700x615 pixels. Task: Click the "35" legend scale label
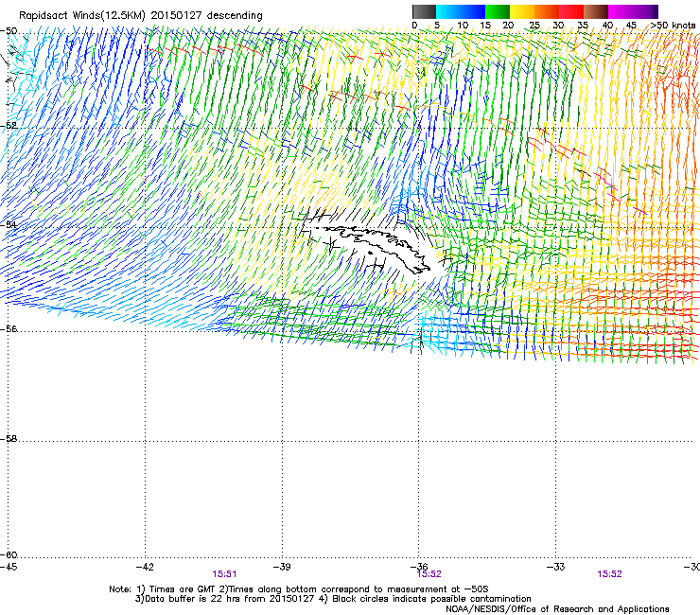point(583,26)
